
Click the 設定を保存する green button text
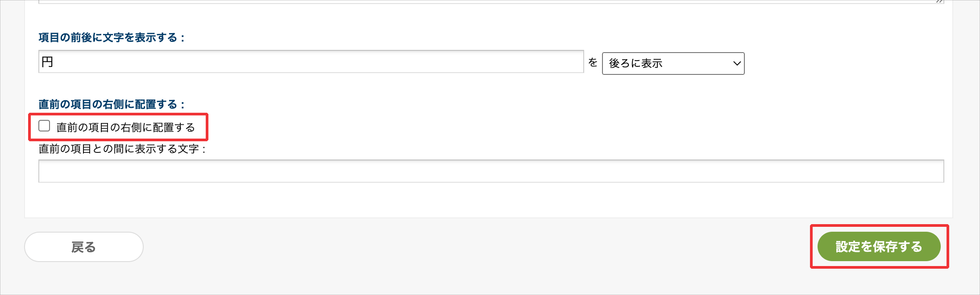[878, 246]
